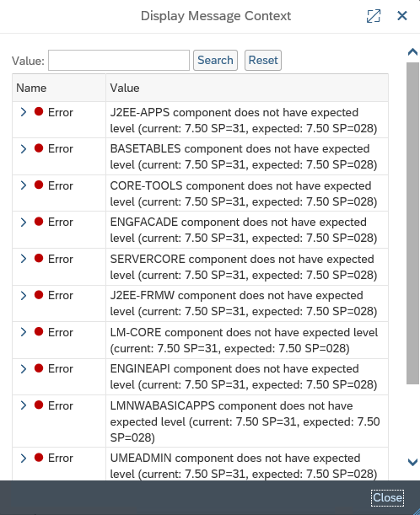Image resolution: width=420 pixels, height=515 pixels.
Task: Expand the BASETABLES error row
Action: [24, 148]
